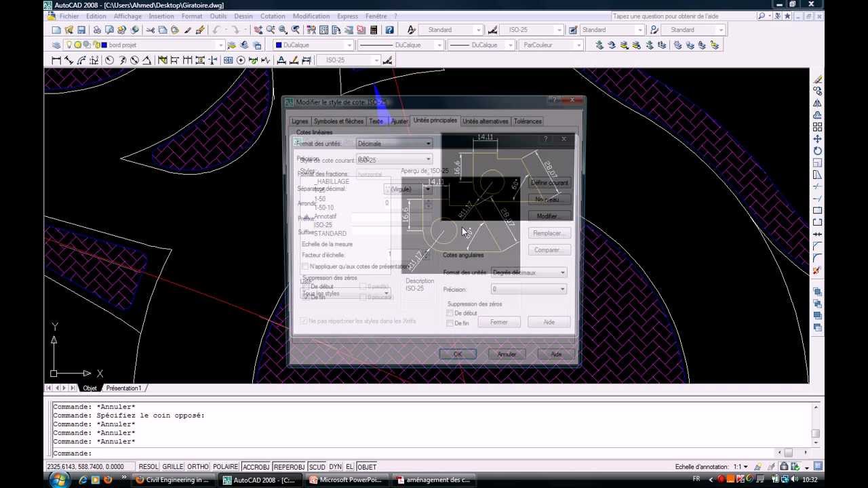Open the Fichier menu
868x488 pixels.
point(69,16)
